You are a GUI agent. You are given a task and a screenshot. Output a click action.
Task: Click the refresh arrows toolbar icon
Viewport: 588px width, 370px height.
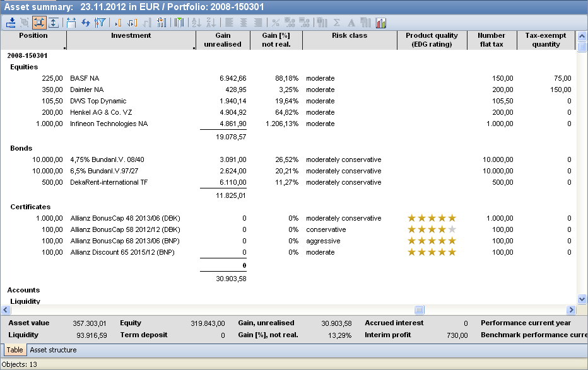[85, 23]
